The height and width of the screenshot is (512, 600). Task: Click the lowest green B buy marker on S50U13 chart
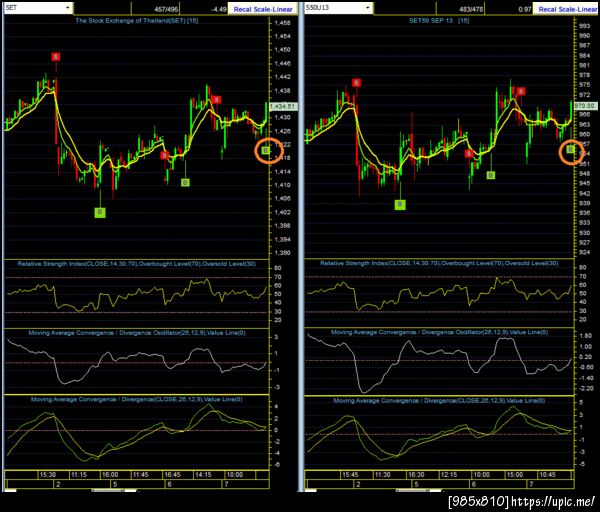(400, 205)
